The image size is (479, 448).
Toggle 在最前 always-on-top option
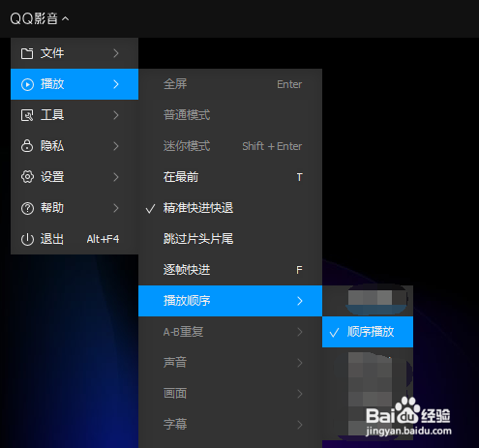[230, 177]
